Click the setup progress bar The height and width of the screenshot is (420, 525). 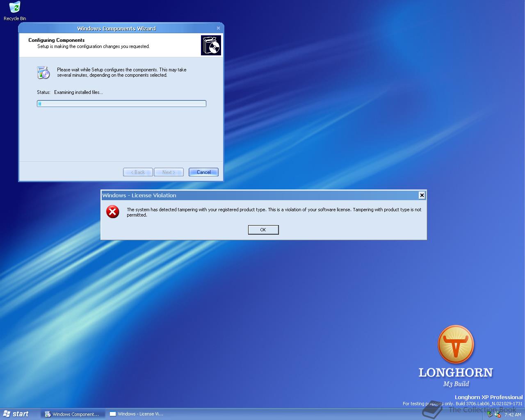121,104
